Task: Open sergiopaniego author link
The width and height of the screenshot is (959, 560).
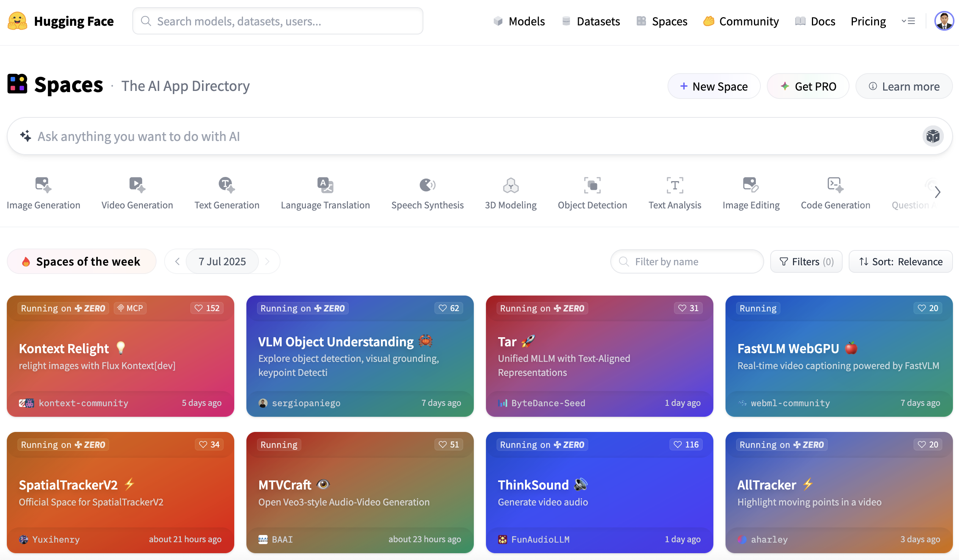Action: 306,403
